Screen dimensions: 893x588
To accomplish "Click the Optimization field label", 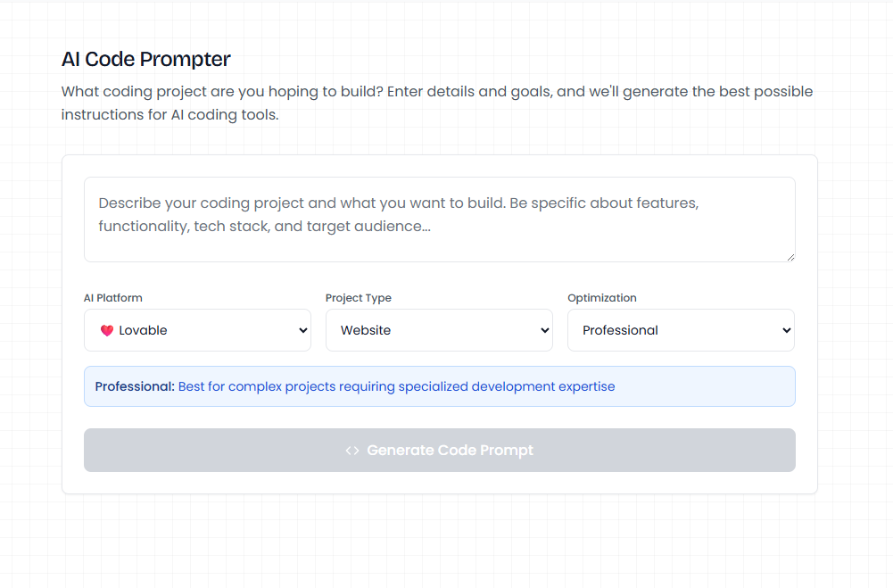I will tap(602, 298).
